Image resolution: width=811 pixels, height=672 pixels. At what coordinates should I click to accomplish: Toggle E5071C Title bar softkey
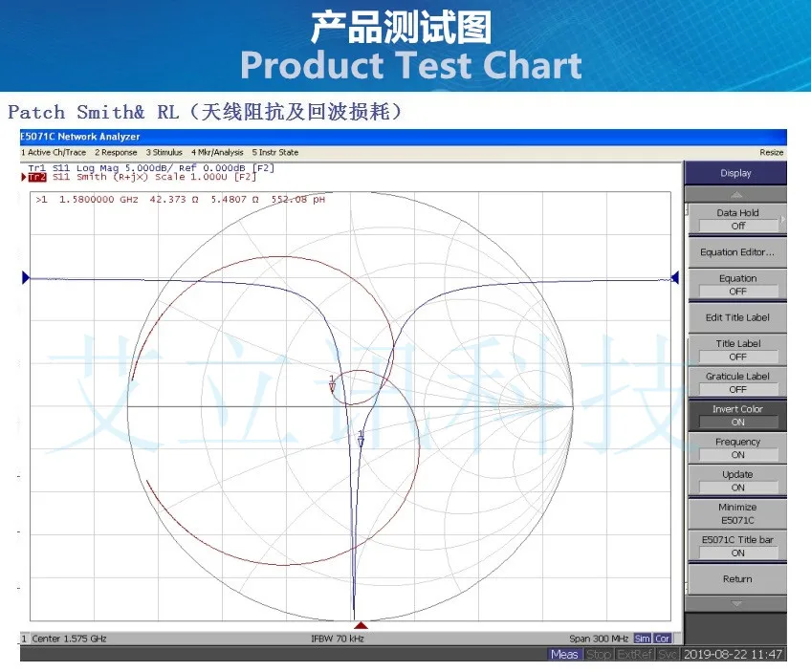pyautogui.click(x=737, y=546)
